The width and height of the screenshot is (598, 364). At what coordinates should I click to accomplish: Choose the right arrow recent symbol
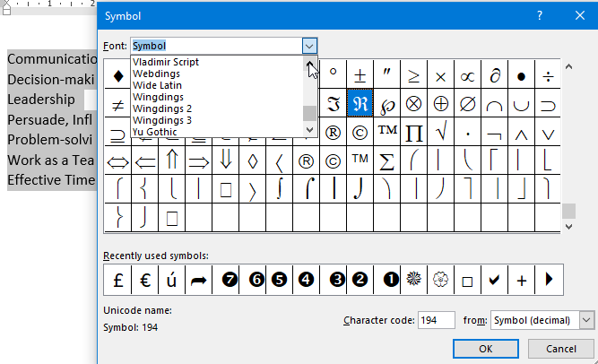pos(198,280)
